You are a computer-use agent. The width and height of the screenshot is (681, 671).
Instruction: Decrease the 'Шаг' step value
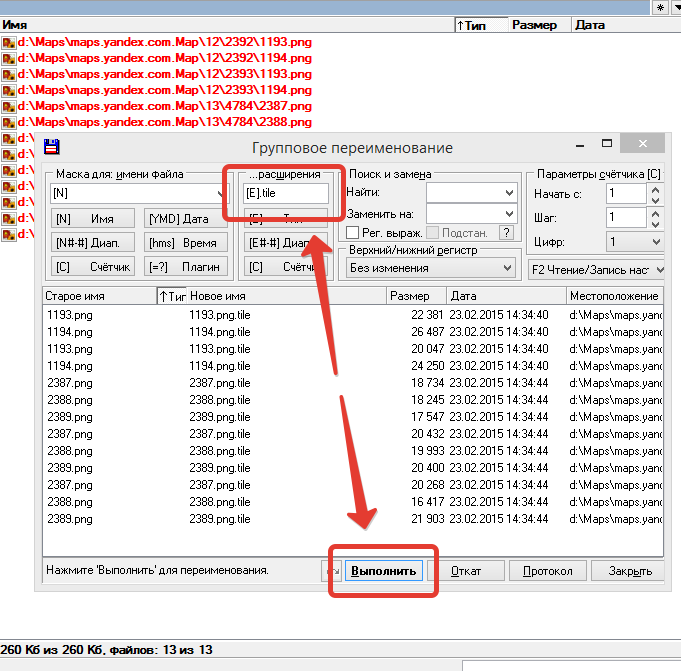[x=655, y=222]
